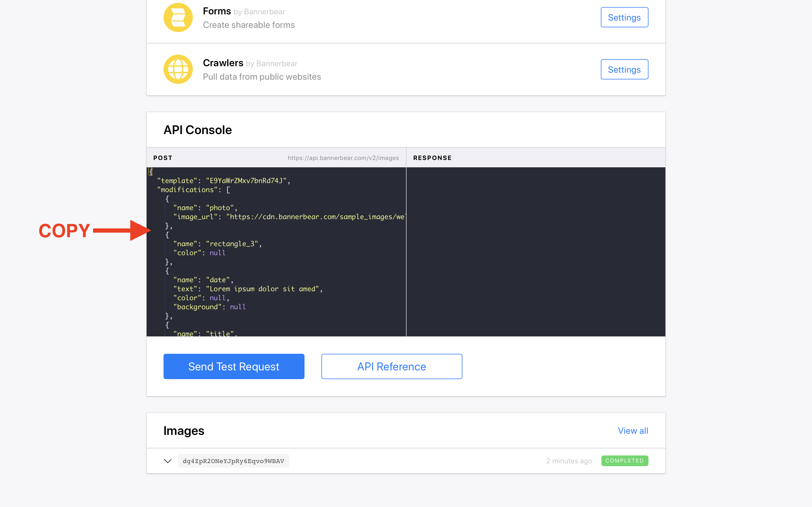Click the green COMPLETED status badge
Viewport: 812px width, 507px height.
[625, 461]
